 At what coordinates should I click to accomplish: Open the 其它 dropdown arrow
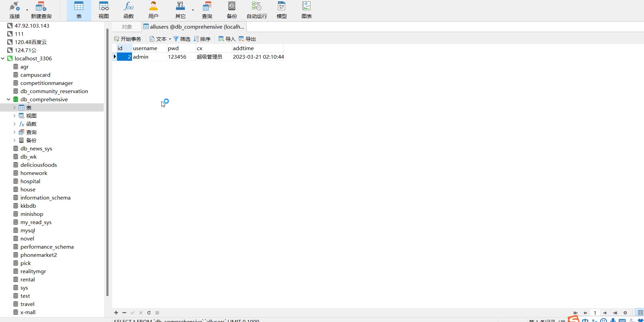point(193,10)
